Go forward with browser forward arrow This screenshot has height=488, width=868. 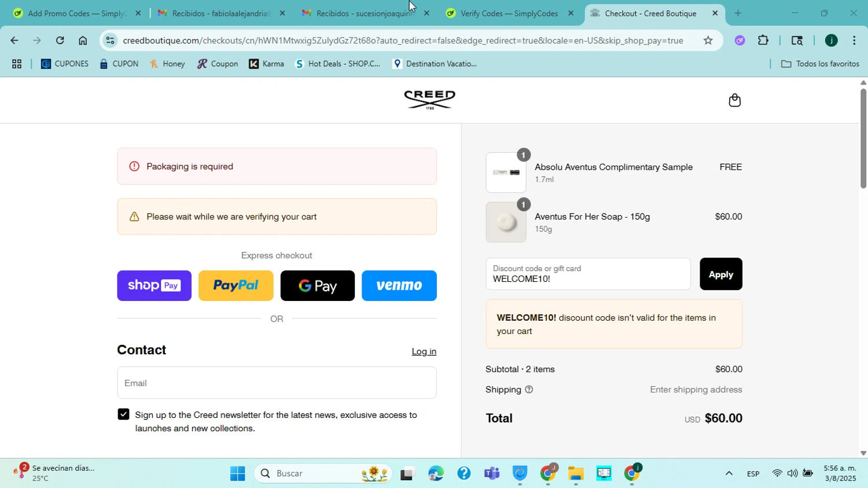point(37,41)
